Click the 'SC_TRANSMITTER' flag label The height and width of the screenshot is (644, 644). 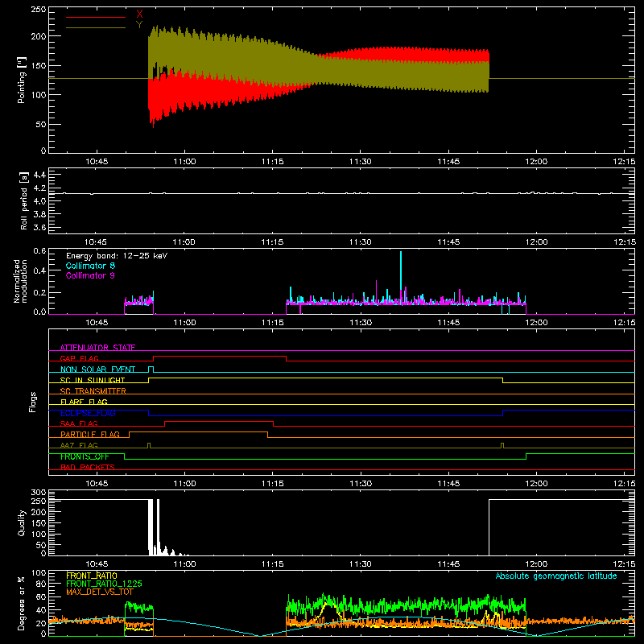click(x=93, y=391)
